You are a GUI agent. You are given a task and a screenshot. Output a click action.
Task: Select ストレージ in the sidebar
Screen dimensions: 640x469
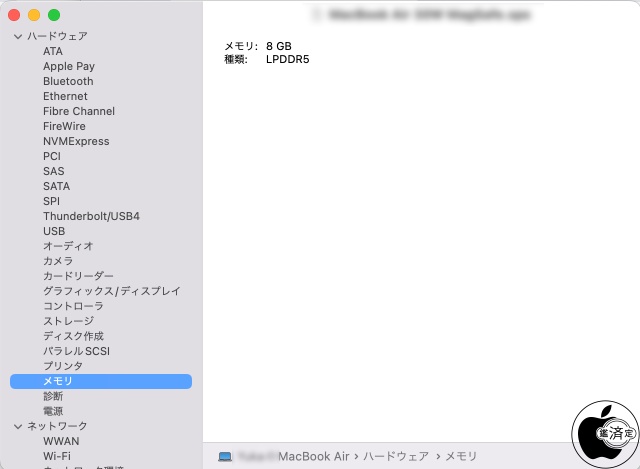pos(68,321)
